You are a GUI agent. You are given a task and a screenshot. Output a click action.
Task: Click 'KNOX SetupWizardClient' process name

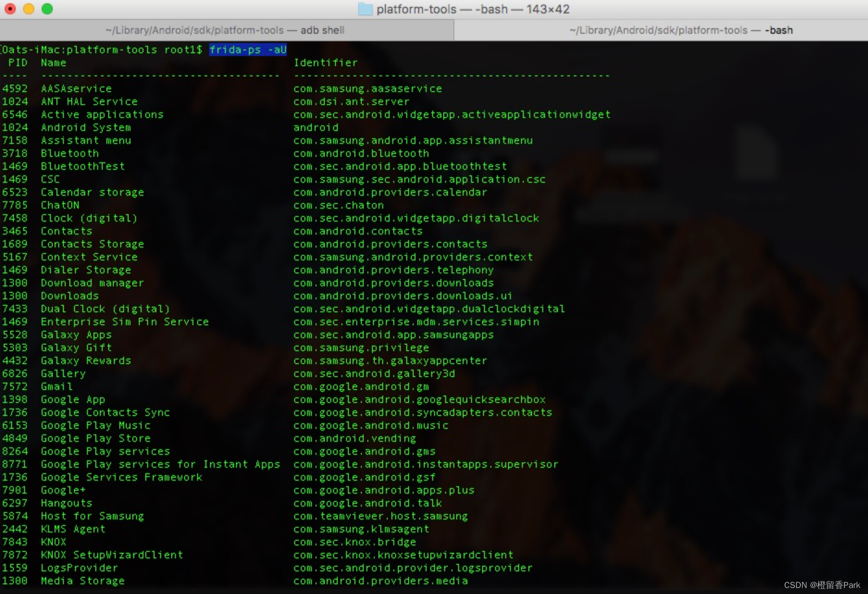pyautogui.click(x=112, y=555)
